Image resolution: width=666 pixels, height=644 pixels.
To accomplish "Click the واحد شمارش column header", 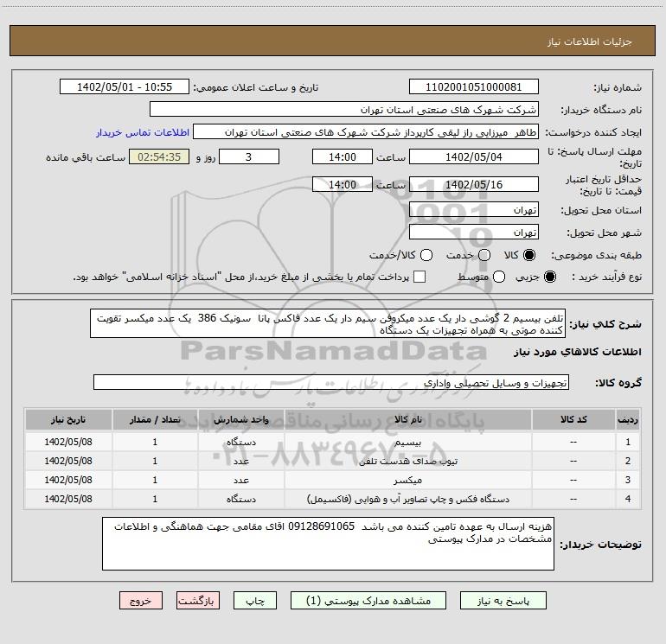I will [240, 420].
